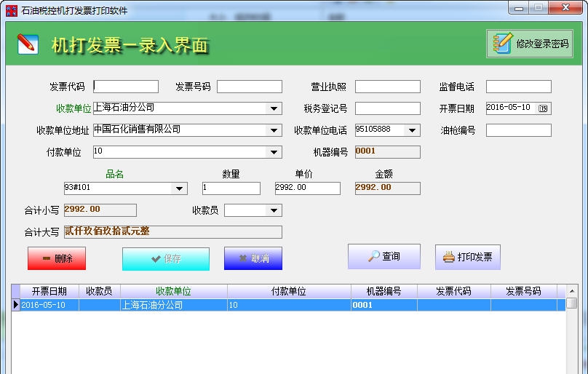Focus the 营业执照 input field
This screenshot has width=588, height=374.
pos(388,87)
